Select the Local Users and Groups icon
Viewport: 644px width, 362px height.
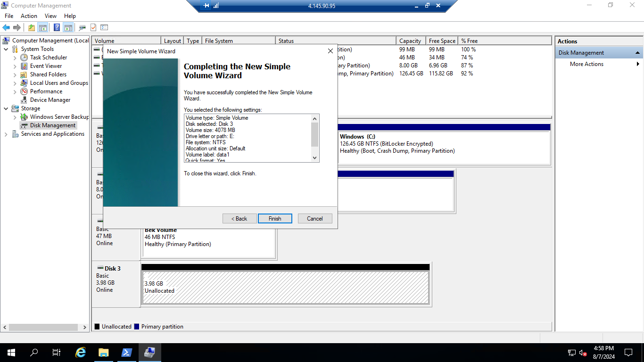click(24, 83)
